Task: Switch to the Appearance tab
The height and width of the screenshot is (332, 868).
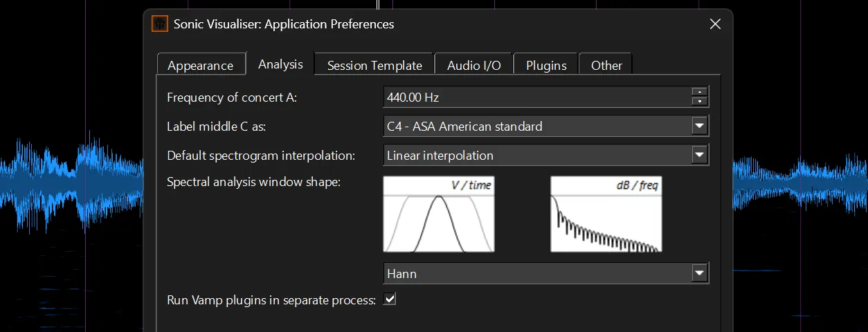Action: click(201, 65)
